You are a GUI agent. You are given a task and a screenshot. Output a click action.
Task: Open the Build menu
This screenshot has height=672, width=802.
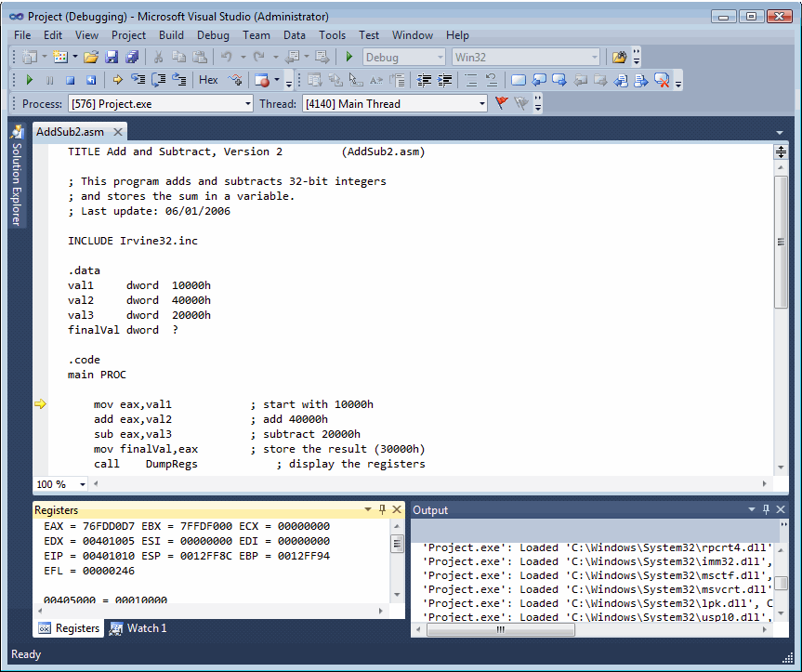coord(171,35)
